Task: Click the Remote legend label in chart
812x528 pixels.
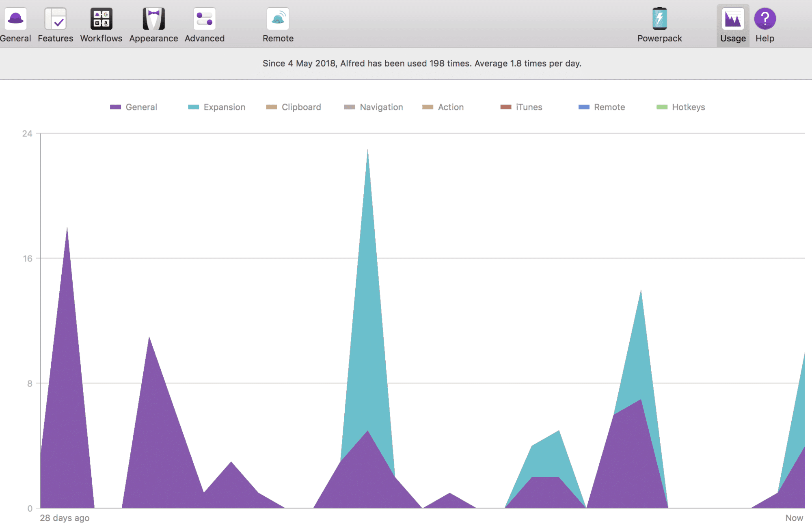Action: tap(609, 107)
